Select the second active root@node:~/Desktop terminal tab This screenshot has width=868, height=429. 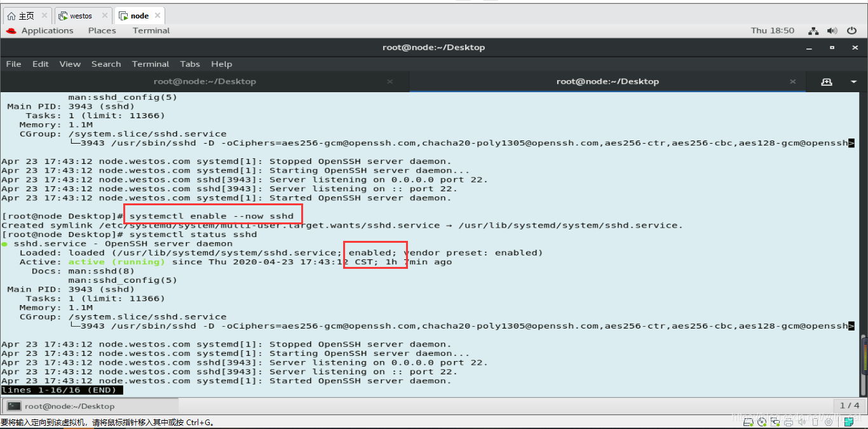pos(607,81)
